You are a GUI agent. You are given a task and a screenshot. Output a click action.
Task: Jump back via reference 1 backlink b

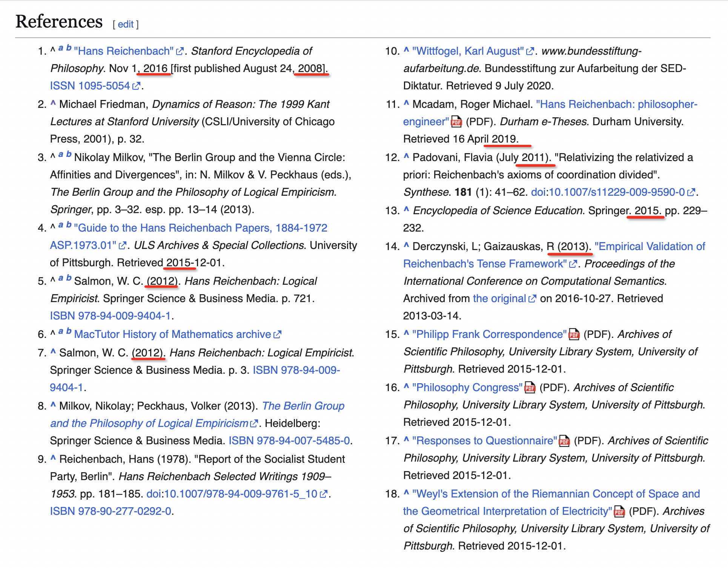[69, 48]
